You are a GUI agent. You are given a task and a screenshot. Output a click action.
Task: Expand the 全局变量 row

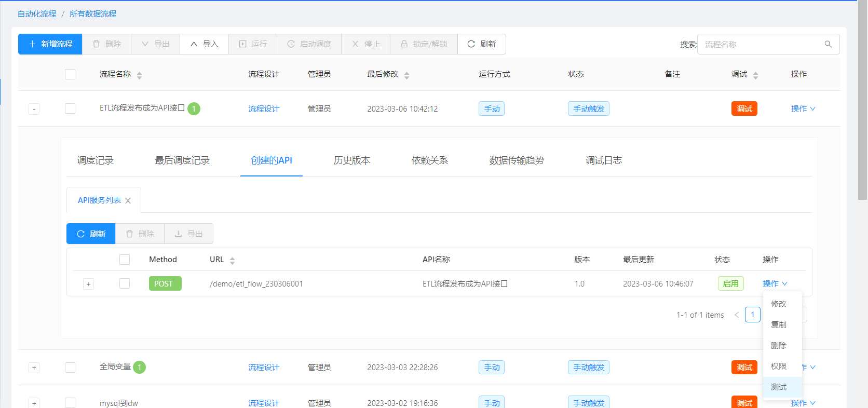[x=34, y=368]
